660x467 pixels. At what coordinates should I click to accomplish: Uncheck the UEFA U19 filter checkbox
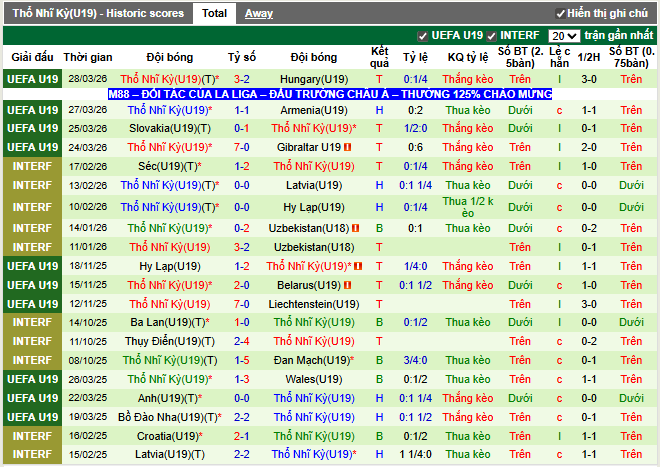coord(422,36)
